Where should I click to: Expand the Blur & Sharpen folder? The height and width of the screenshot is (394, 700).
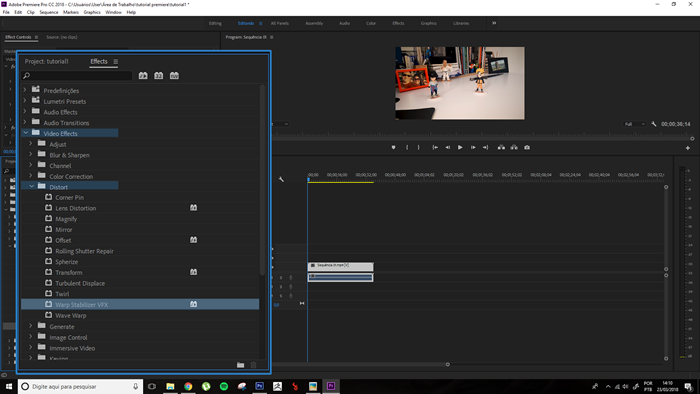pos(31,154)
